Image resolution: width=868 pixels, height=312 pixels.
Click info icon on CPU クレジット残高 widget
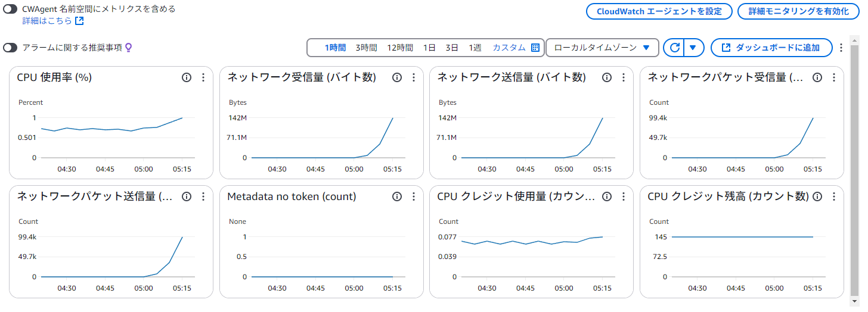coord(817,196)
